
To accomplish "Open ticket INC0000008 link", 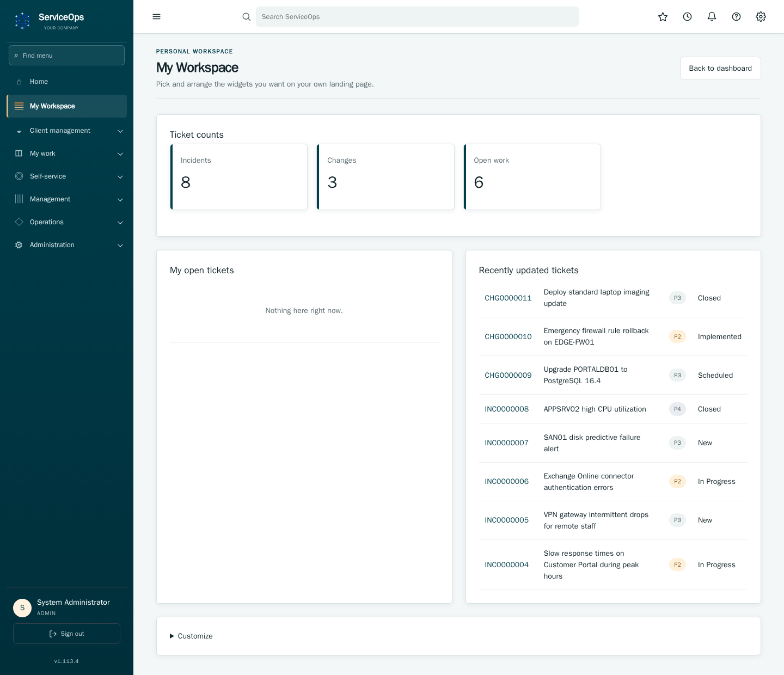I will [x=506, y=409].
